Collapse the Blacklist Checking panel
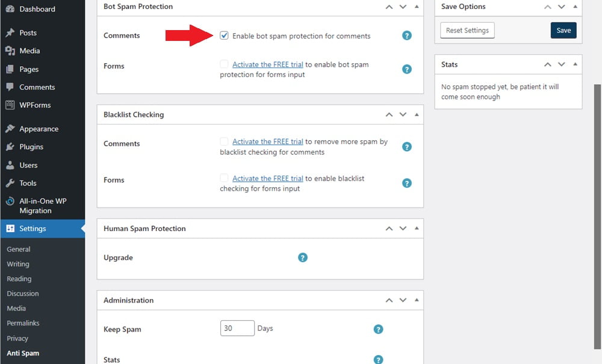Viewport: 602px width, 364px height. 417,114
